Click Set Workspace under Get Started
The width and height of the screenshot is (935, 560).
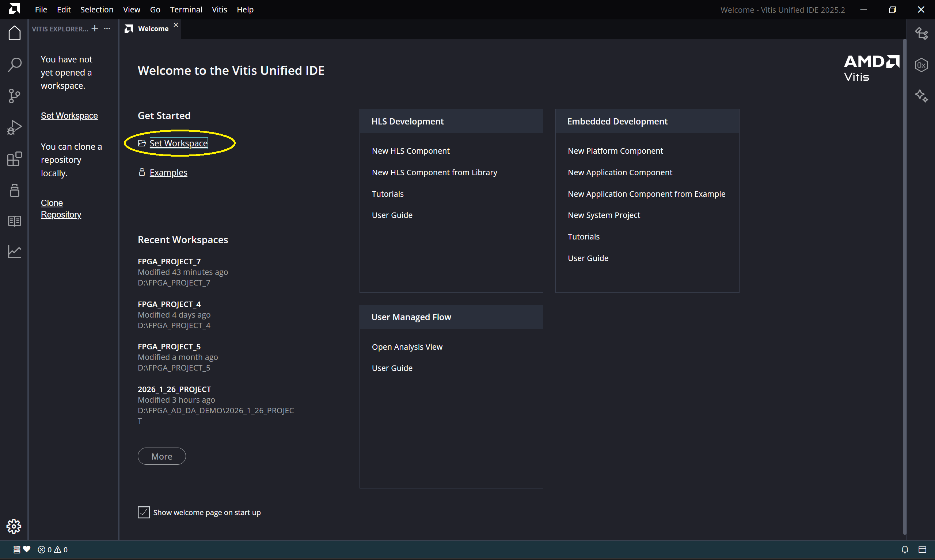click(179, 143)
